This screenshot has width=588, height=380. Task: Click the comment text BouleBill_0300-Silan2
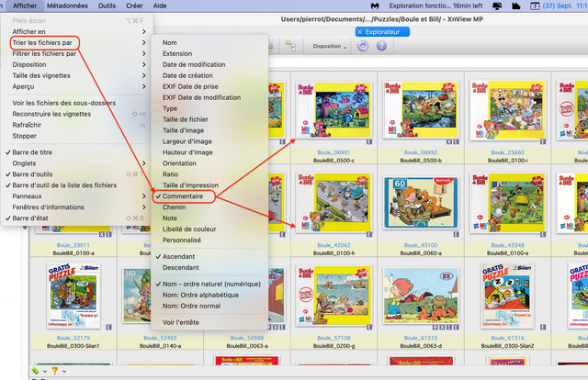pyautogui.click(x=508, y=346)
